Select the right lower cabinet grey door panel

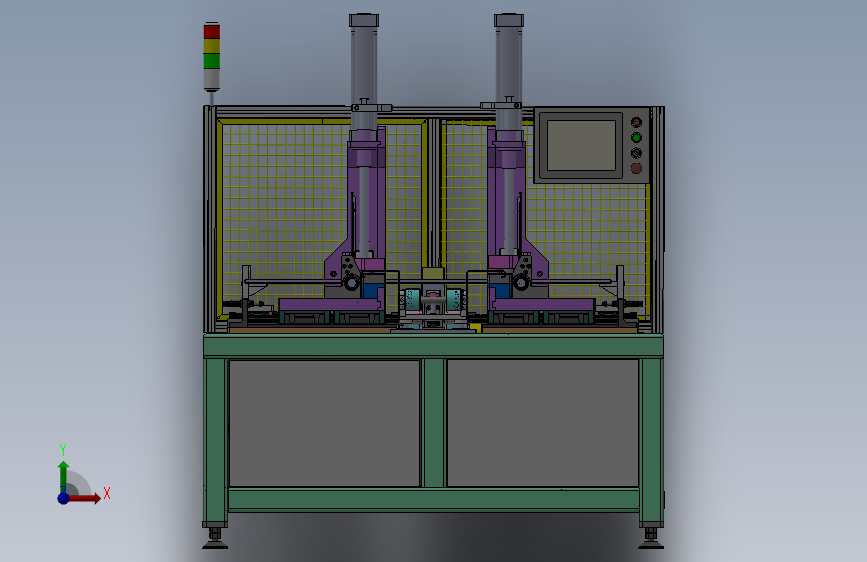point(542,423)
